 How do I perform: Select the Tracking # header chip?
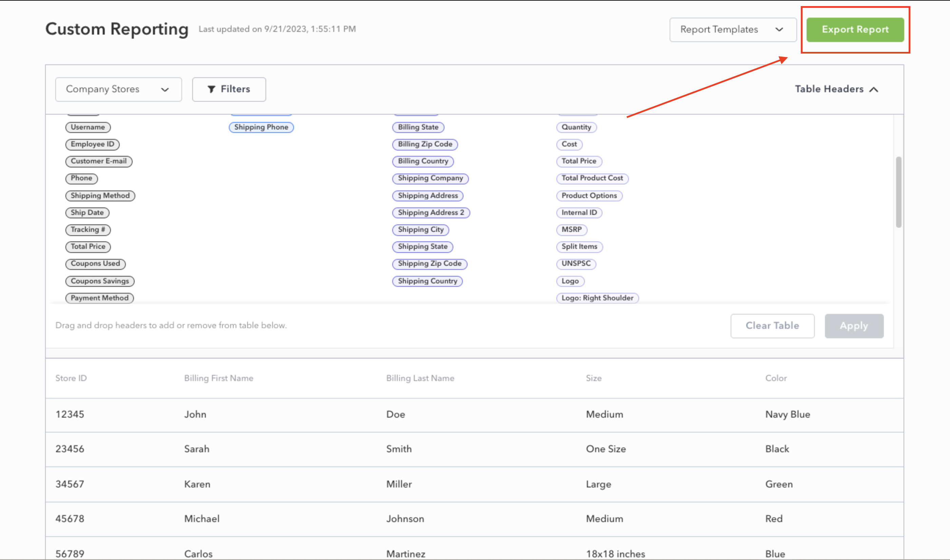click(88, 229)
